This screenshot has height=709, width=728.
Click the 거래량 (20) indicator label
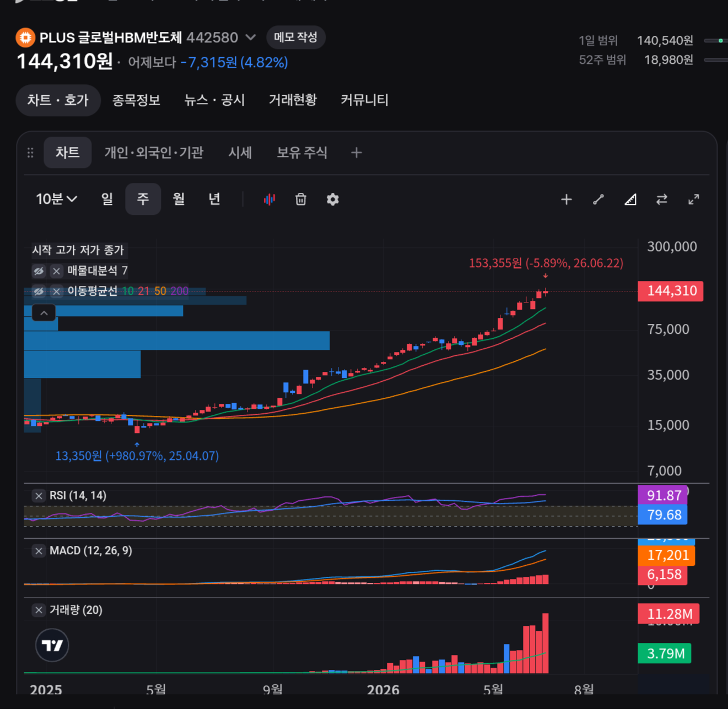[x=76, y=610]
